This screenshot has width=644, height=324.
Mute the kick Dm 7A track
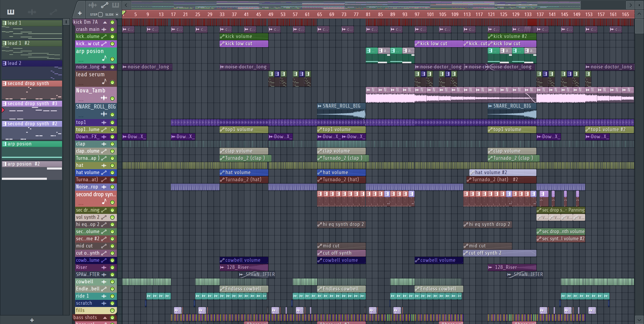point(112,22)
